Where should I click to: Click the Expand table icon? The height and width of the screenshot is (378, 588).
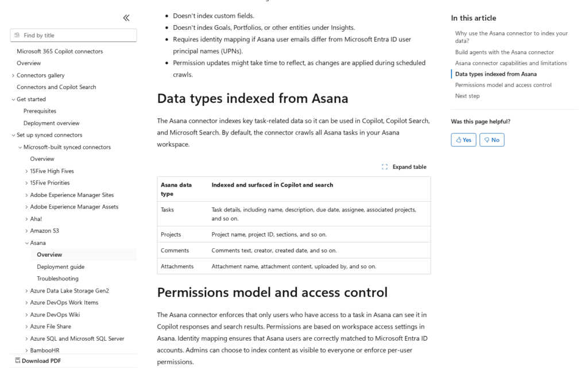pos(384,167)
